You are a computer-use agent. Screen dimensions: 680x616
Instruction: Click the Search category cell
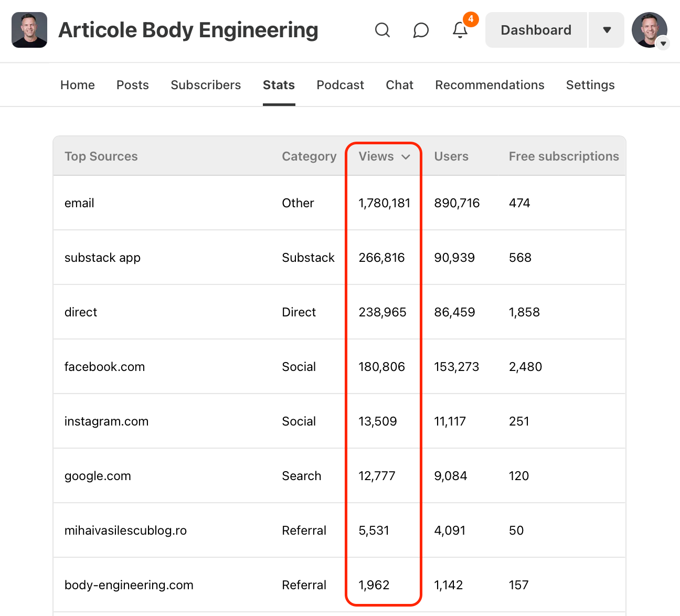pyautogui.click(x=301, y=476)
